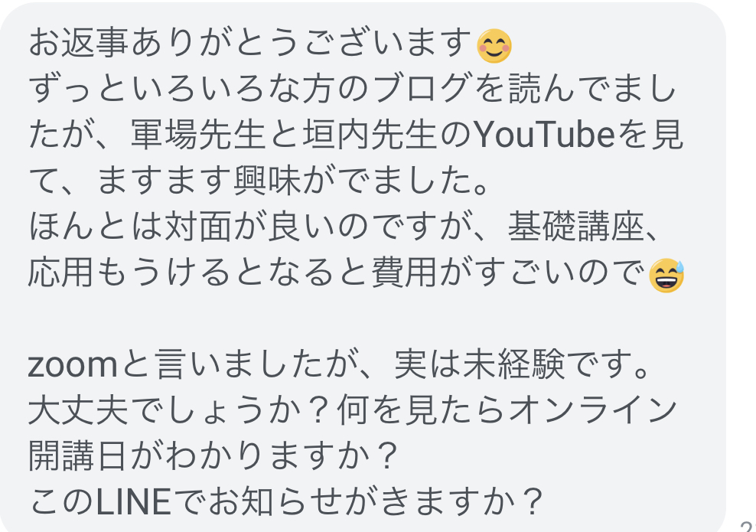Screen dimensions: 756x532
Task: Click the line 開講日がわかりますか？
Action: point(214,457)
